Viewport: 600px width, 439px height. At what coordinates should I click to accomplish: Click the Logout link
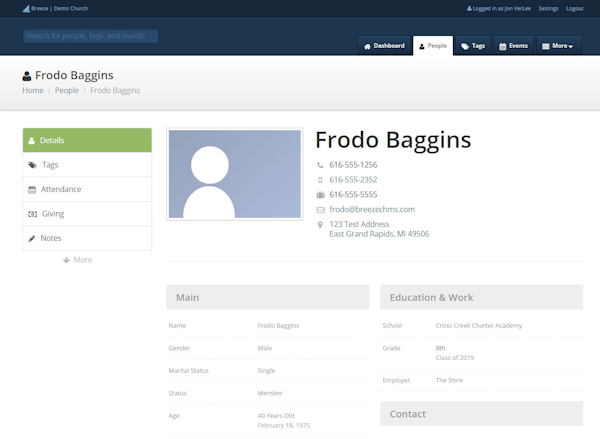[x=575, y=8]
